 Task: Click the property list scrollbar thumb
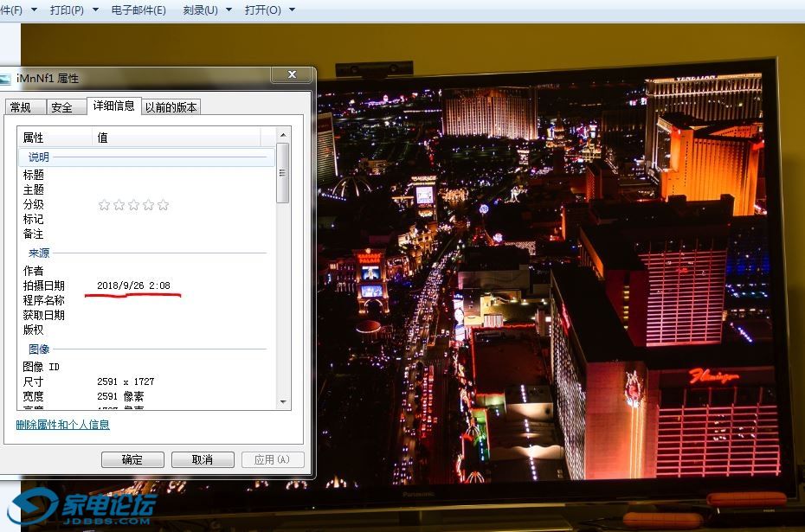click(283, 173)
